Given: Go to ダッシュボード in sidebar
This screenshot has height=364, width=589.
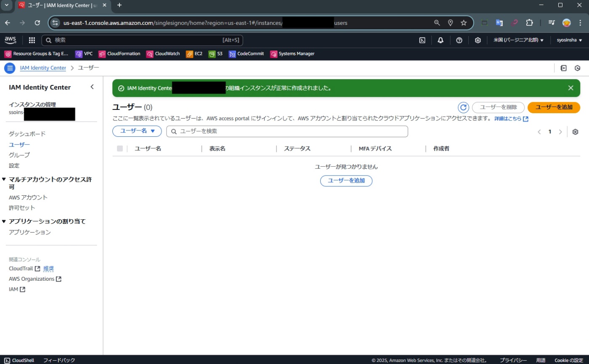Looking at the screenshot, I should coord(27,134).
